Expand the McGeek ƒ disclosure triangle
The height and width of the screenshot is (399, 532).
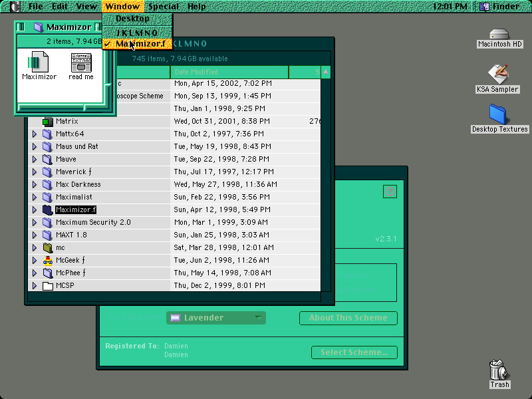(x=35, y=260)
